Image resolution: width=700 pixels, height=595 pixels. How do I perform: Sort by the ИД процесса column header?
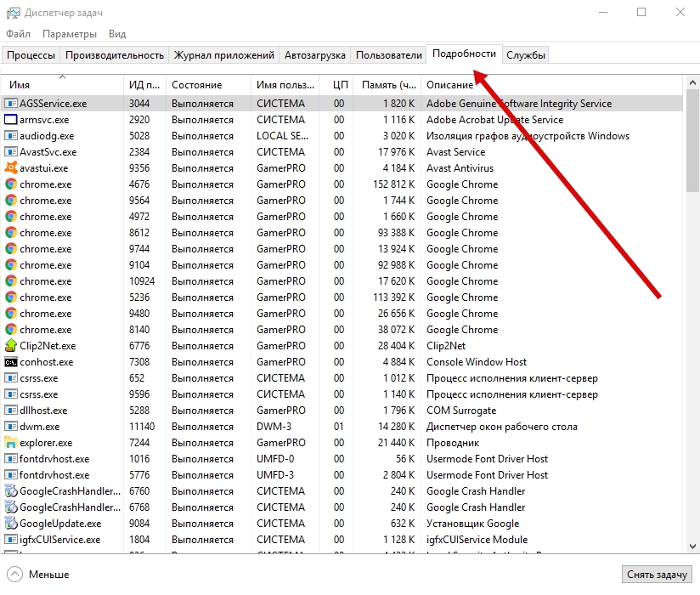[144, 84]
